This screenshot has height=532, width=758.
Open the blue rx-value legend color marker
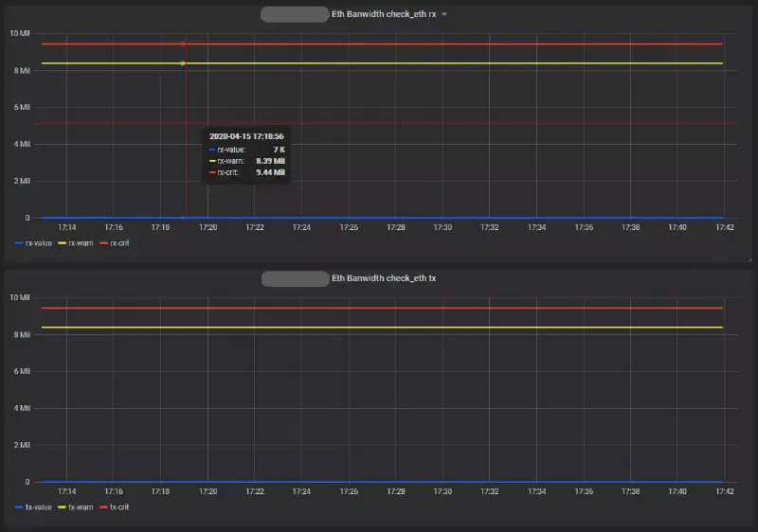[x=19, y=243]
